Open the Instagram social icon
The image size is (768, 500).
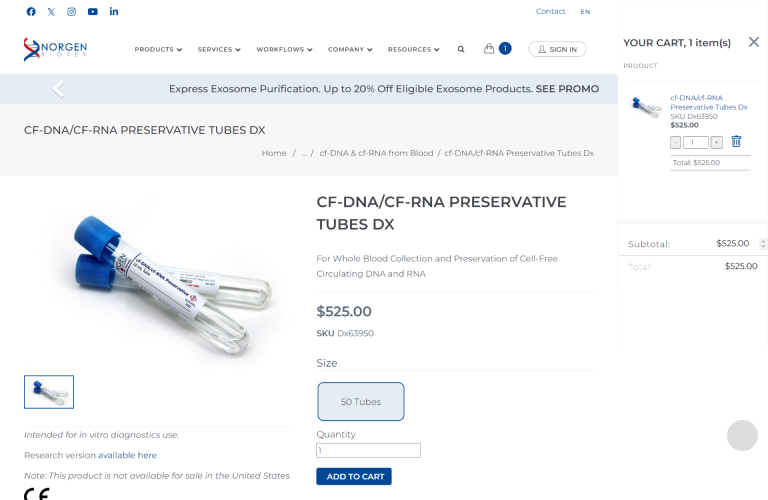(x=72, y=12)
